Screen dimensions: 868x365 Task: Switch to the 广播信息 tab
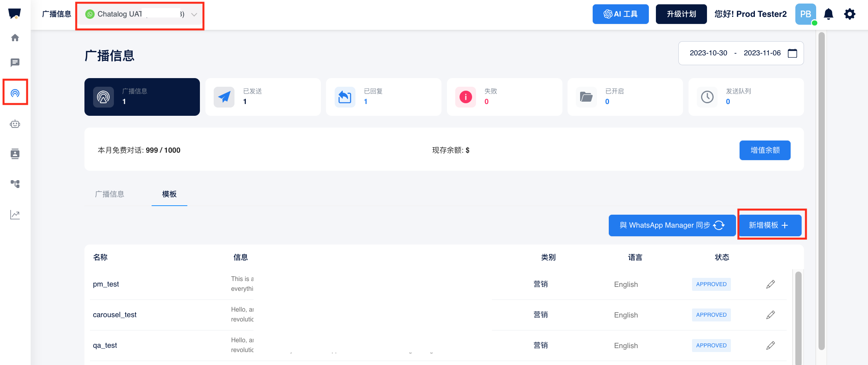pyautogui.click(x=110, y=194)
